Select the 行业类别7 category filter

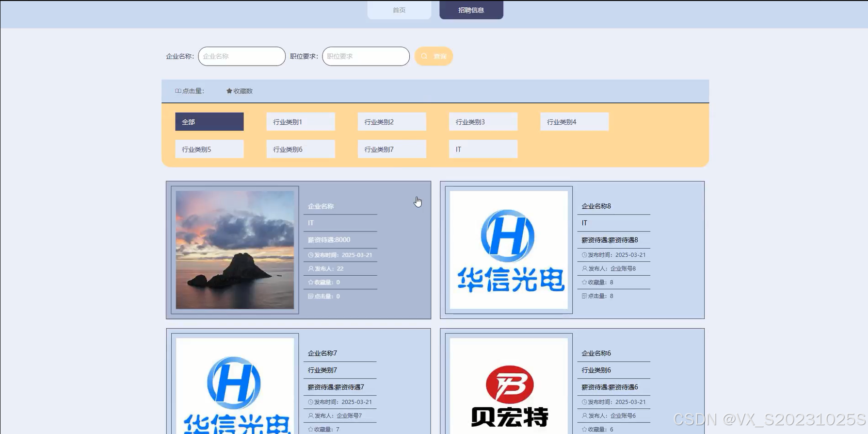[392, 149]
